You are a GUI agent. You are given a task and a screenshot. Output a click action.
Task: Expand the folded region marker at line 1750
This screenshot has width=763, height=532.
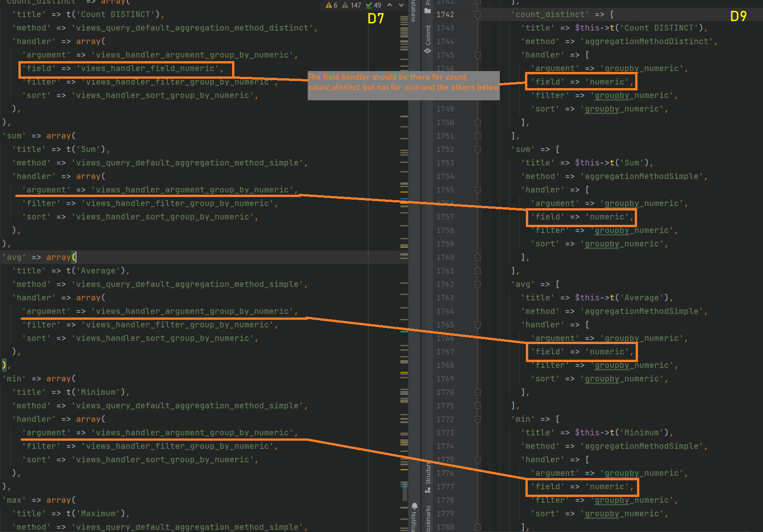coord(478,122)
